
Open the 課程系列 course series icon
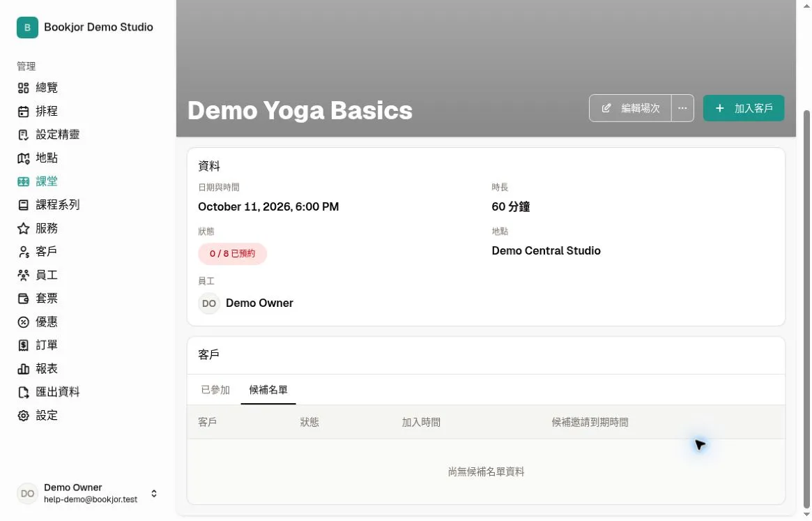pos(23,205)
